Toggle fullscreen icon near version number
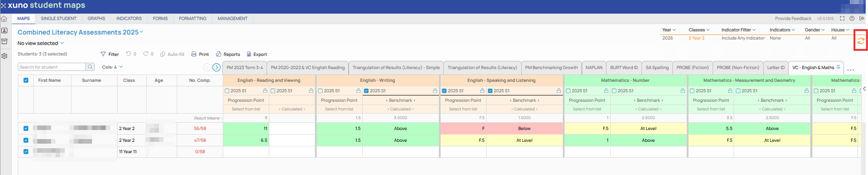Image resolution: width=868 pixels, height=175 pixels. tap(842, 19)
